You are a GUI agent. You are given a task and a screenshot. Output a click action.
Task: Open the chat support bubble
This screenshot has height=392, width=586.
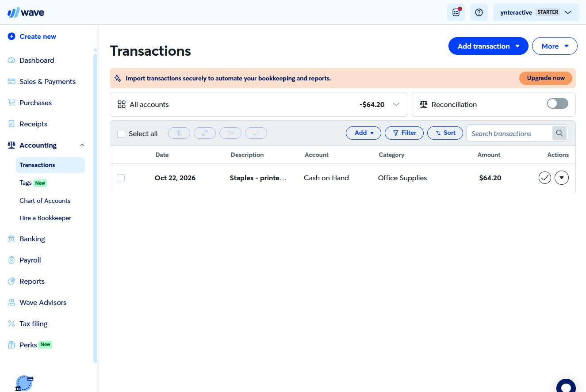click(566, 387)
